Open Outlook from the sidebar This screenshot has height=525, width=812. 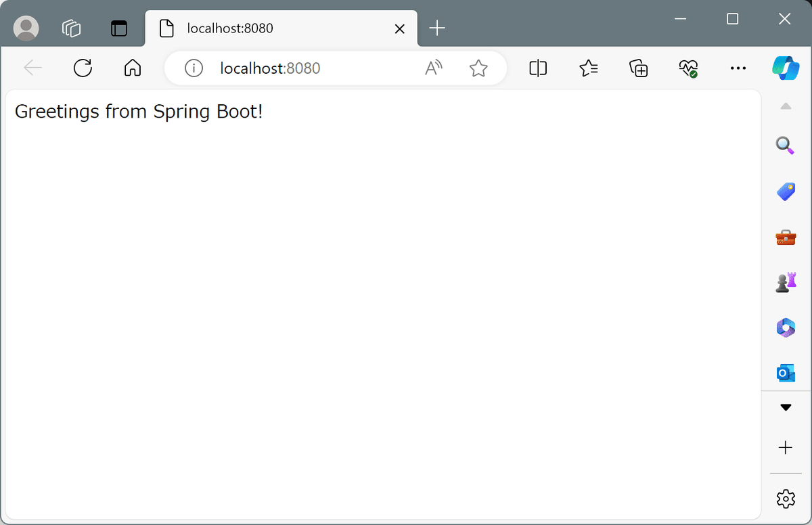pos(785,373)
